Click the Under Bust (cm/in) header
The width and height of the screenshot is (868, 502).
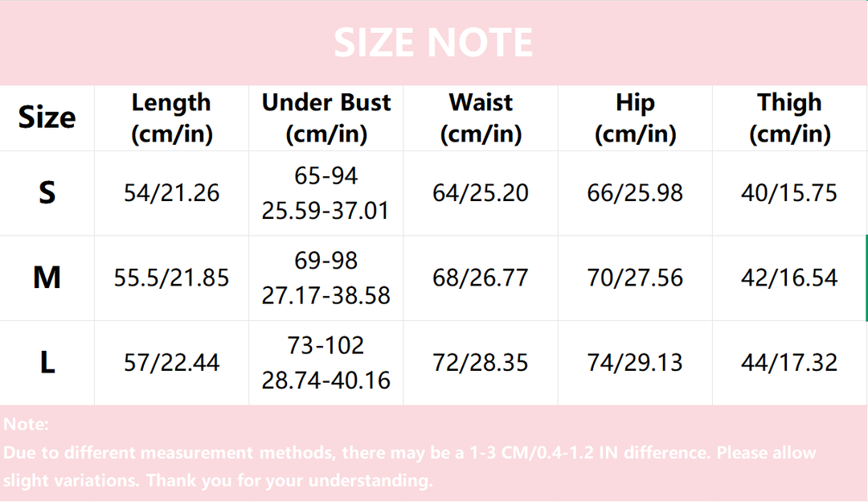coord(326,118)
